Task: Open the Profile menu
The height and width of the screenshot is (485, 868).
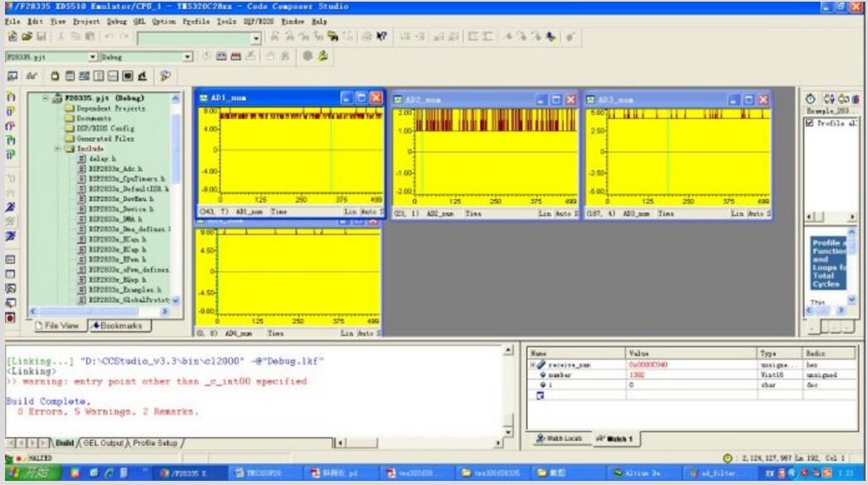Action: [x=196, y=22]
